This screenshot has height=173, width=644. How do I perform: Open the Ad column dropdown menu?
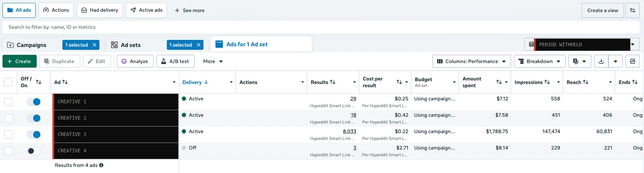coord(174,82)
